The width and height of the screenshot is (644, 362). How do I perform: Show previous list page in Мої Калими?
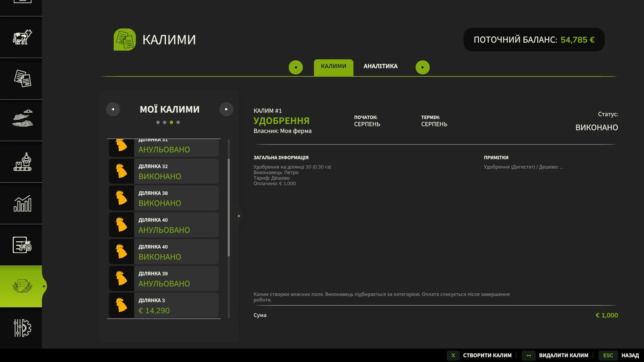[x=113, y=109]
